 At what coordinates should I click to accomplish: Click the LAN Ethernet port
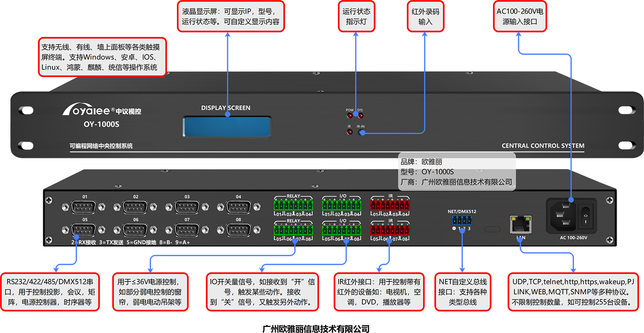[520, 224]
